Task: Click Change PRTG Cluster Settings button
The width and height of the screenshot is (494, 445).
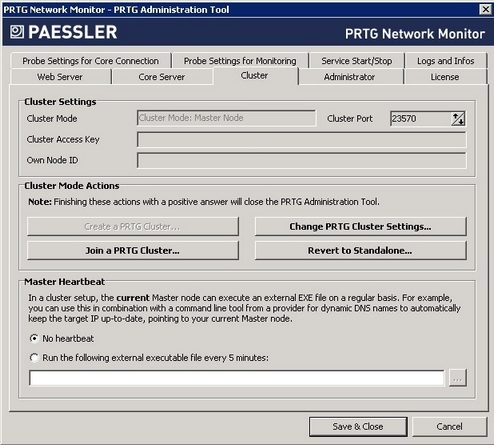Action: [360, 227]
